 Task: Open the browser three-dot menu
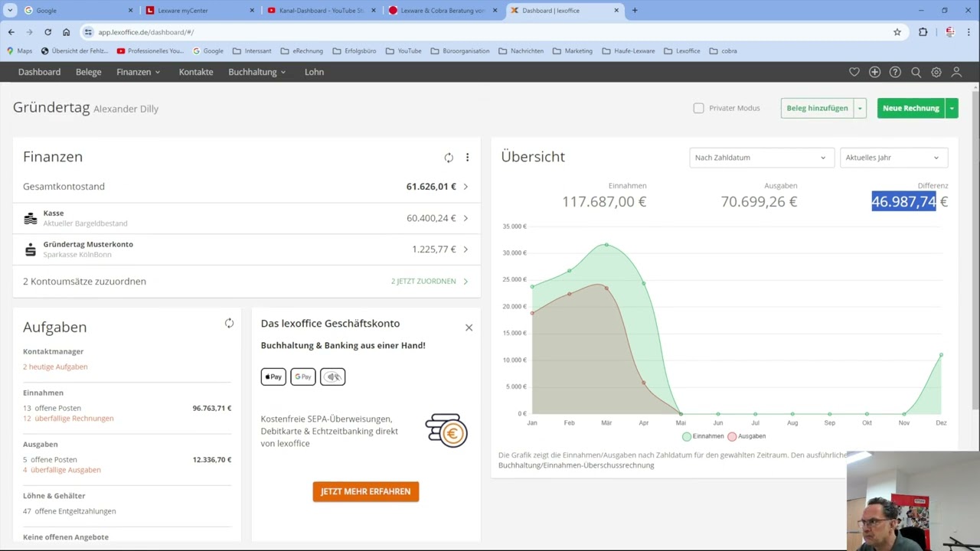click(969, 32)
